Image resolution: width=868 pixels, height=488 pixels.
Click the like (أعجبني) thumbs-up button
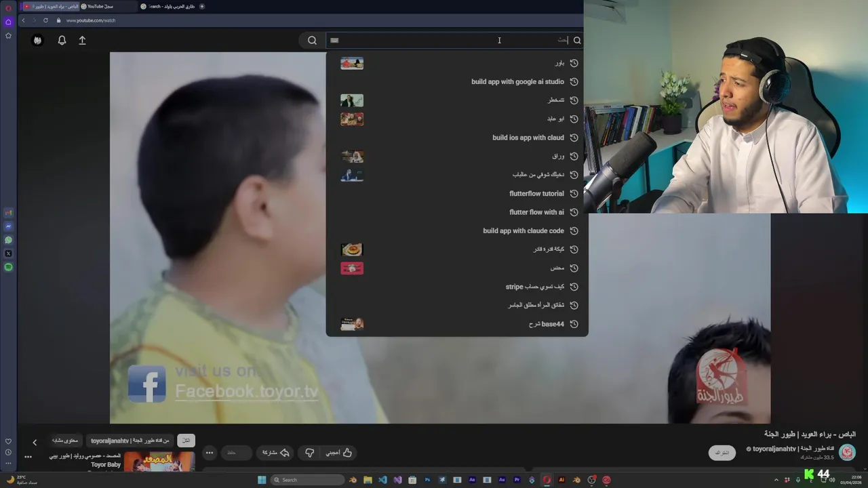tap(339, 453)
